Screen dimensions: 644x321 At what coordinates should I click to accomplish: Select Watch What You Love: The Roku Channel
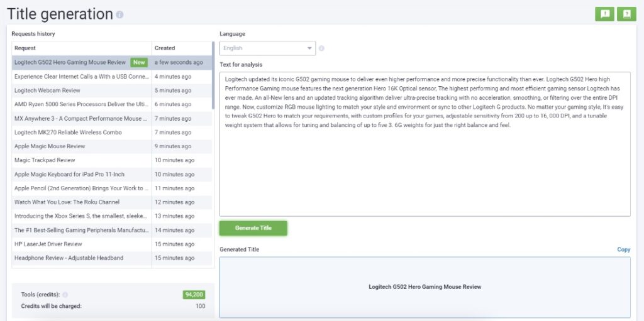coord(112,202)
